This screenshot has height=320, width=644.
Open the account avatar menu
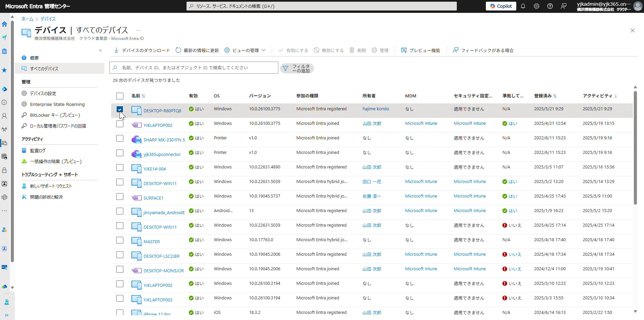click(638, 6)
